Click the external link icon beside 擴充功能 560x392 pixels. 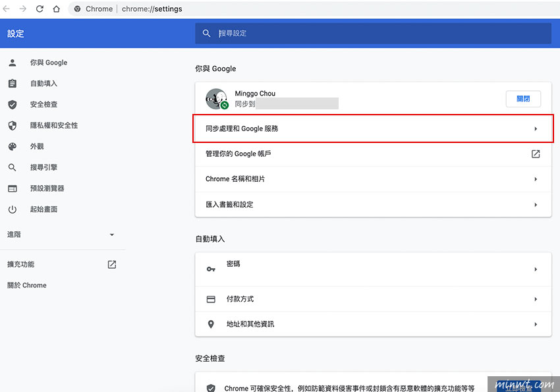click(x=112, y=265)
